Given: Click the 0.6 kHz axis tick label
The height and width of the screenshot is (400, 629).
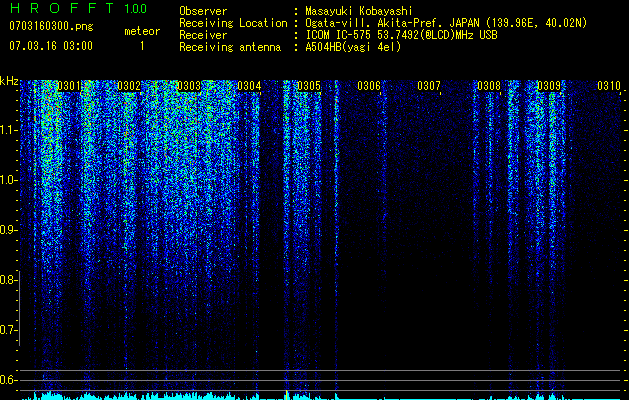Looking at the screenshot, I should (x=8, y=380).
